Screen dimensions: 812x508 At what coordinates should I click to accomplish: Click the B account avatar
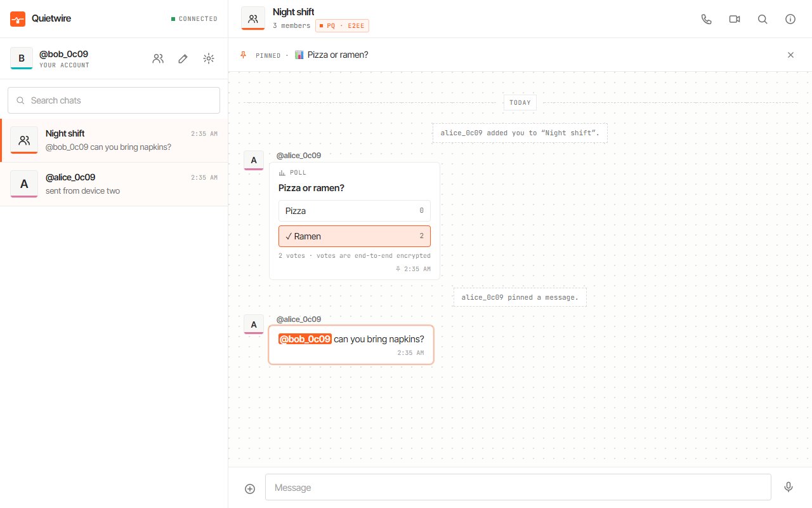coord(22,58)
